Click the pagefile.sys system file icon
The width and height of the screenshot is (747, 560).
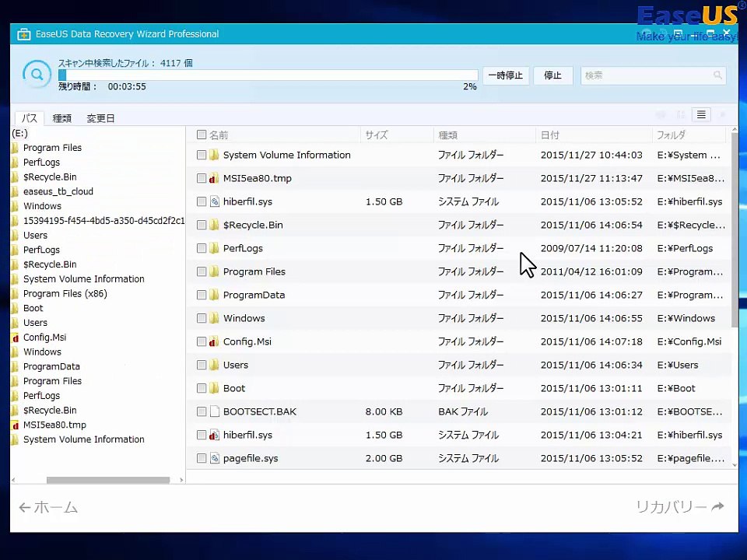[215, 458]
